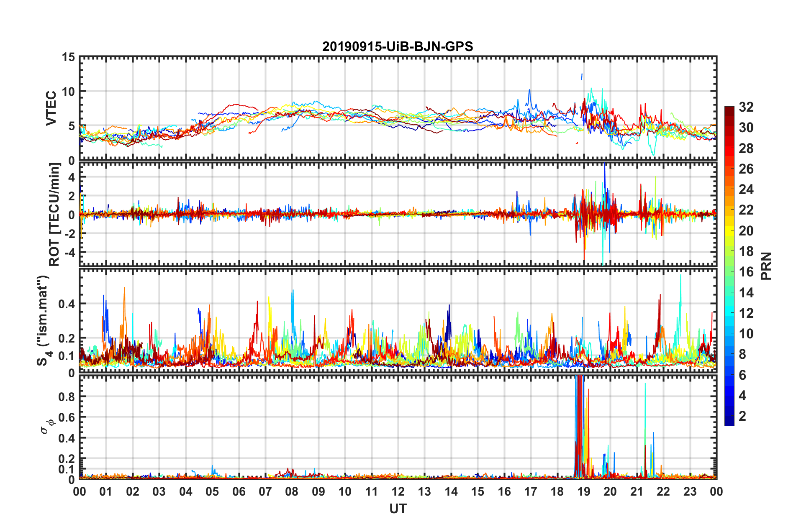Viewport: 796px width, 532px height.
Task: Click colorbar tick value 32
Action: coord(746,107)
